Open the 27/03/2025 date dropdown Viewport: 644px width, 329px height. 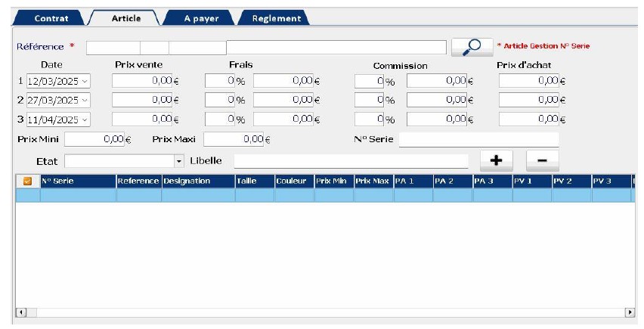pos(84,100)
